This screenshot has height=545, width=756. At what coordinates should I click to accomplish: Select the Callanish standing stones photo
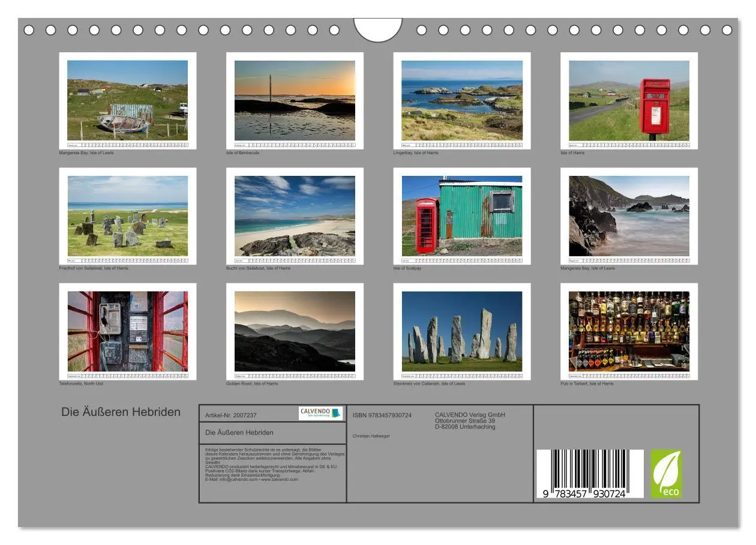point(462,331)
